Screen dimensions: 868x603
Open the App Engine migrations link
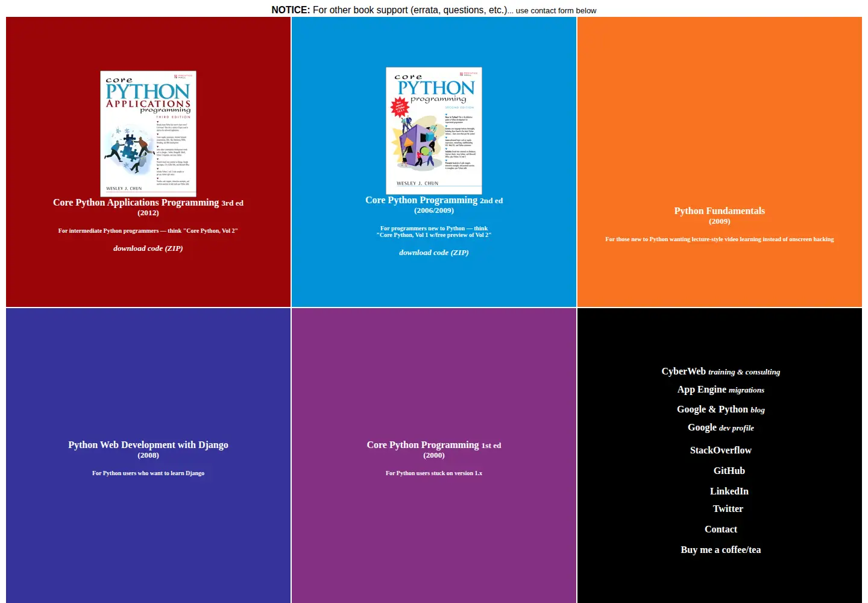(x=721, y=390)
